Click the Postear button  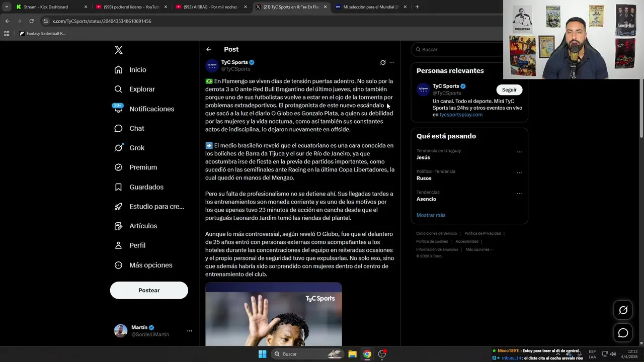(x=149, y=290)
